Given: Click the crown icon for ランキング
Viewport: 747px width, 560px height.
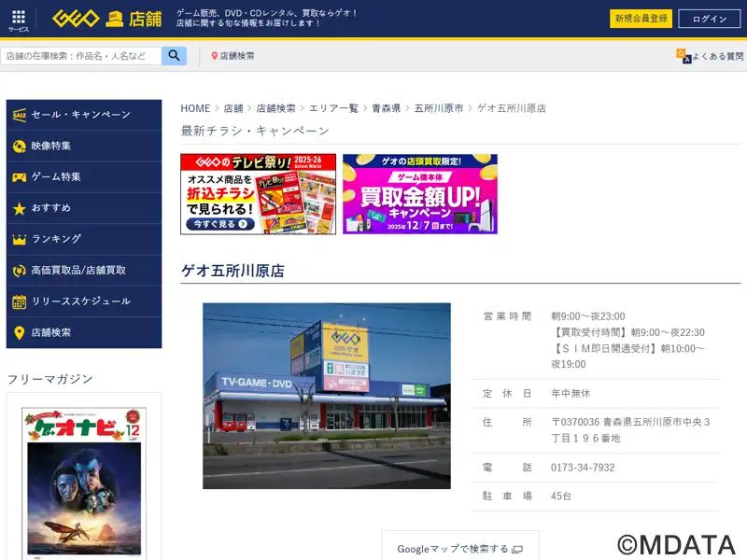Looking at the screenshot, I should [20, 239].
